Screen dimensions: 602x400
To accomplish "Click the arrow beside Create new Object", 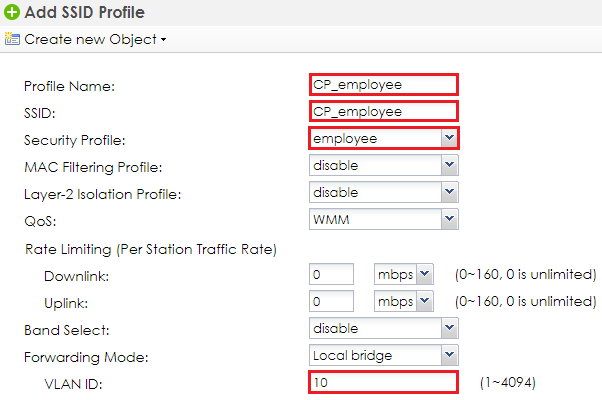I will 164,40.
